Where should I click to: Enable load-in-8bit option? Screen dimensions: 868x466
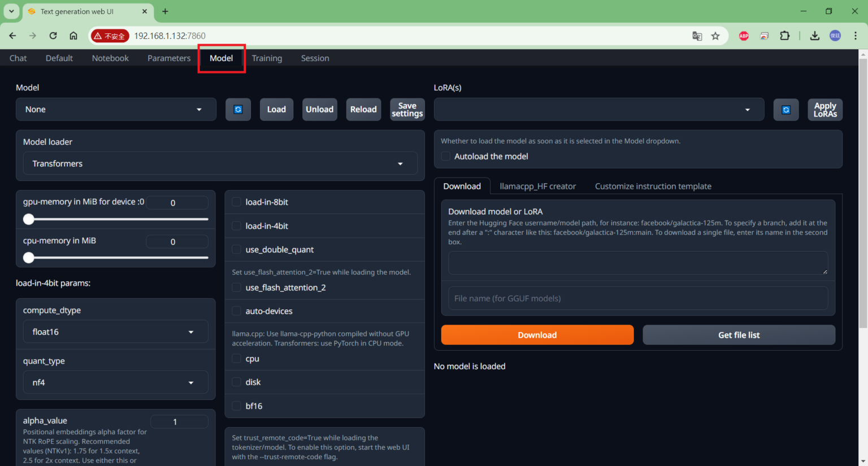tap(236, 202)
